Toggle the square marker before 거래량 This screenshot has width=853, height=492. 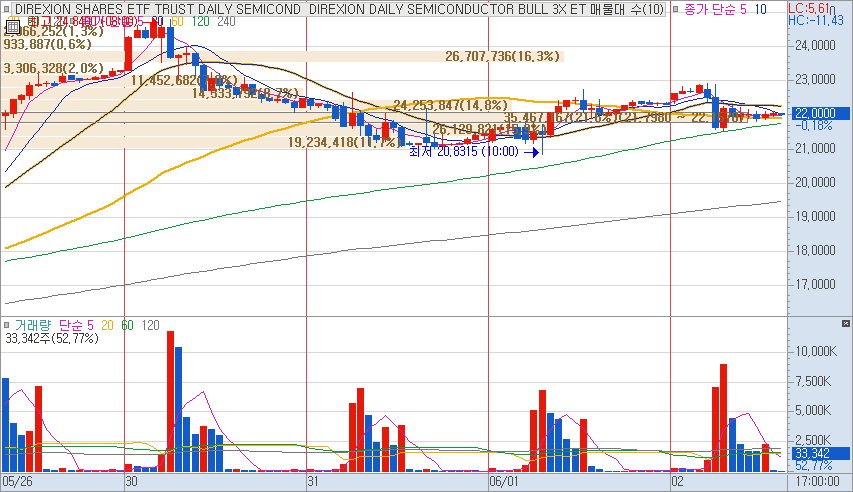7,325
